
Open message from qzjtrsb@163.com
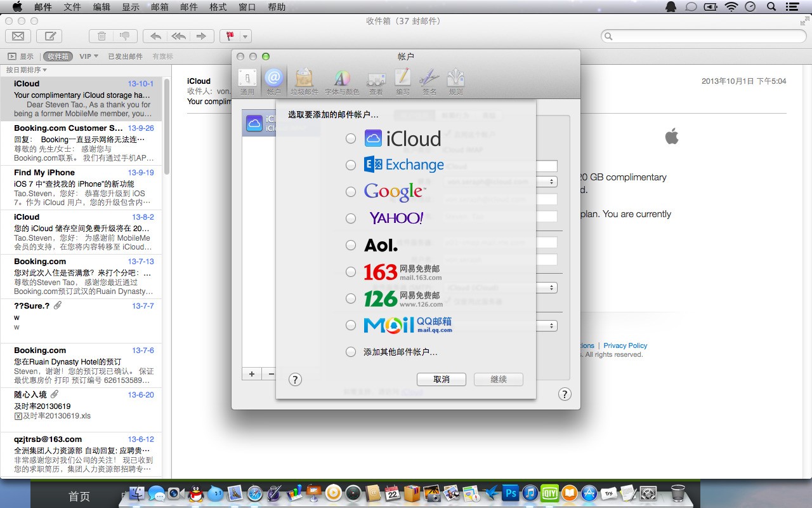click(81, 455)
